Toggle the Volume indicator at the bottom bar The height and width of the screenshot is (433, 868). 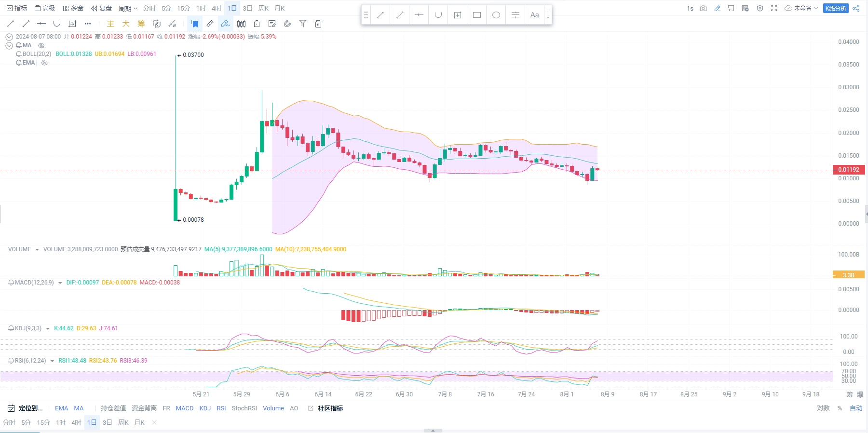273,408
